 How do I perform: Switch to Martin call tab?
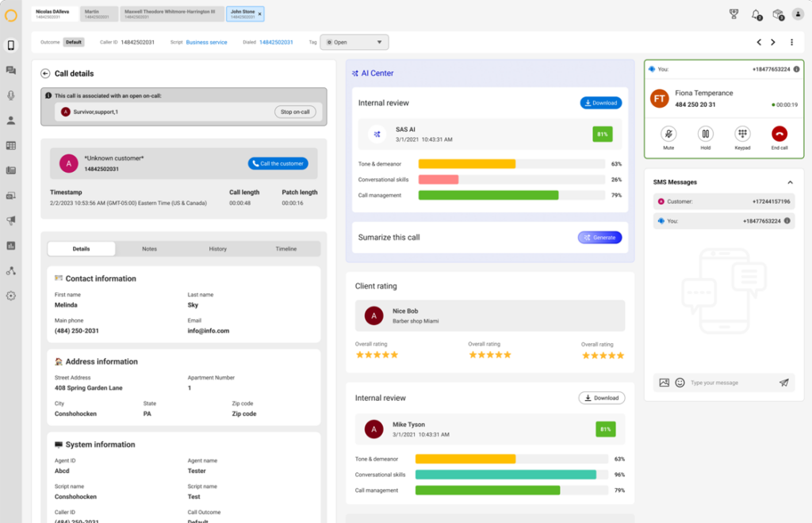click(99, 14)
